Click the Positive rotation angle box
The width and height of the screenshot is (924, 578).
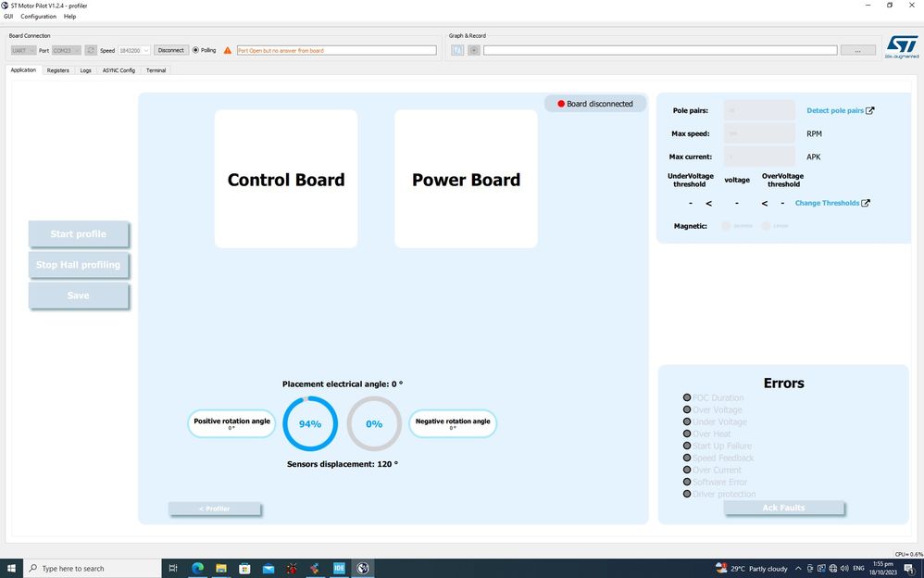(x=231, y=423)
